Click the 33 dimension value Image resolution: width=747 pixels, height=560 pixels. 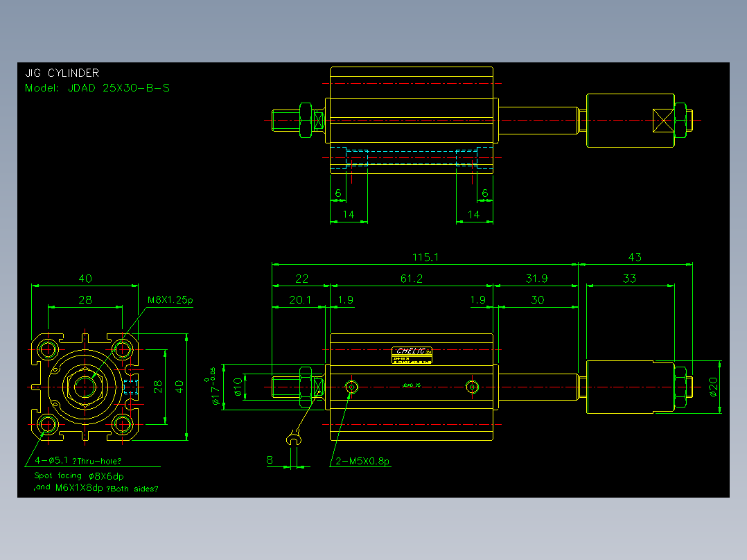click(x=629, y=279)
